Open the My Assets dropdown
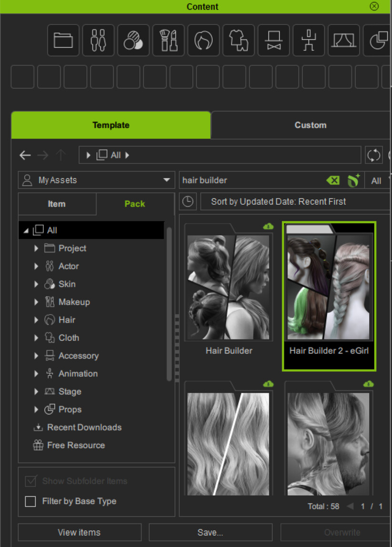This screenshot has width=392, height=547. coord(96,180)
